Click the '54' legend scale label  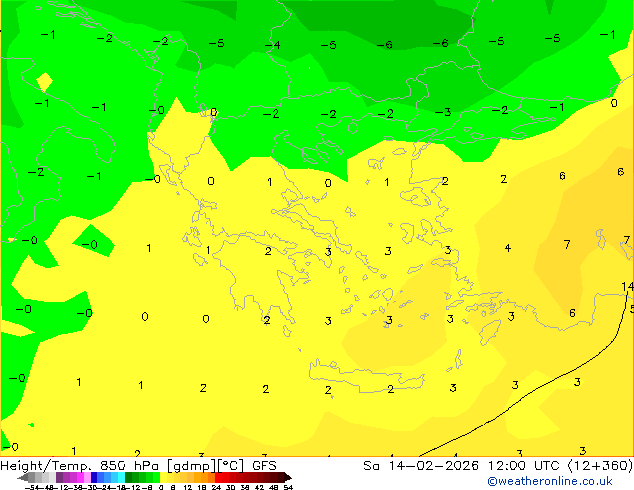[287, 487]
